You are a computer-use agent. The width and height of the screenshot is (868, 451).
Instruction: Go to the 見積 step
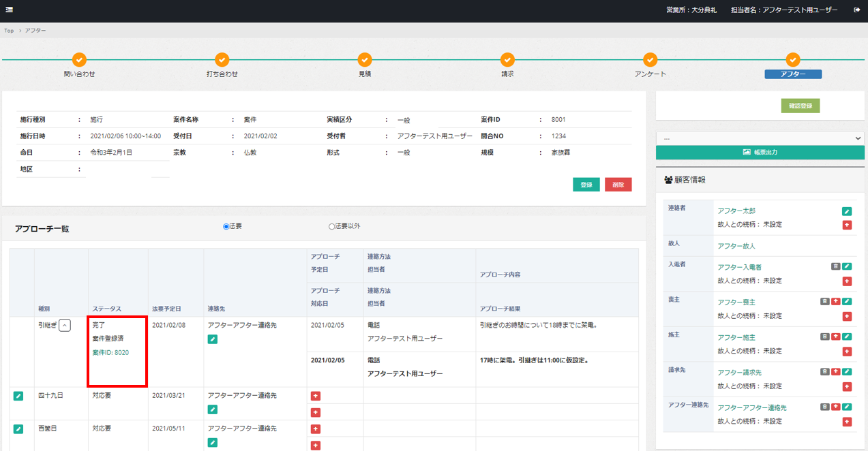pyautogui.click(x=365, y=61)
